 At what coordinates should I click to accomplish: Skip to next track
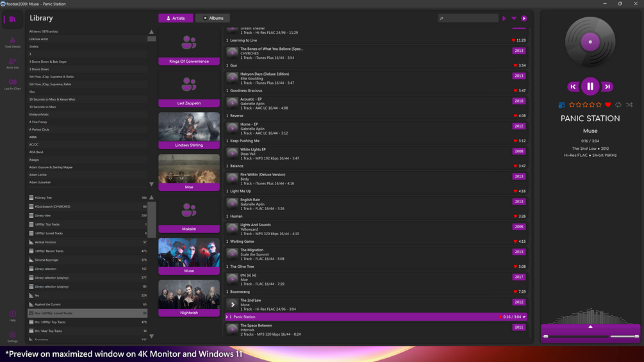(x=607, y=86)
